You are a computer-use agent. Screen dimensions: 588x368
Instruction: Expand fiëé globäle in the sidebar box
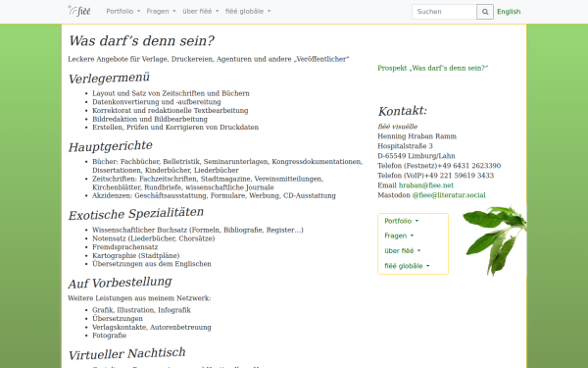(407, 266)
